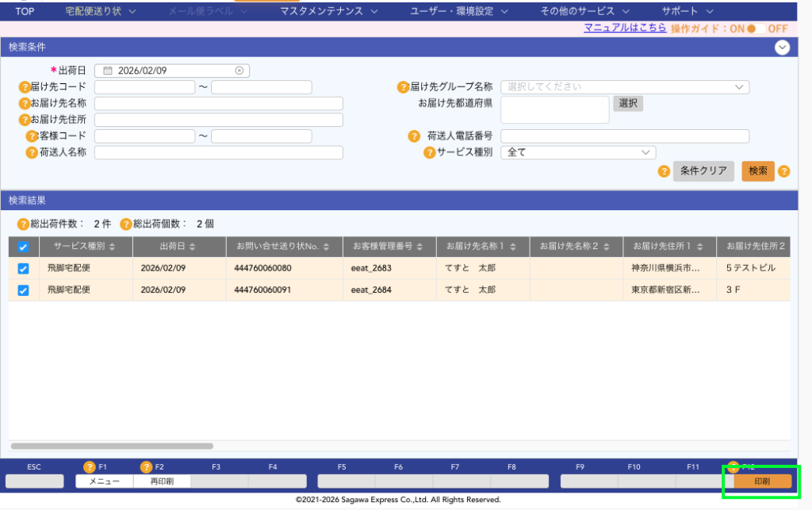Open the マニュアルはこちら link

pyautogui.click(x=625, y=28)
